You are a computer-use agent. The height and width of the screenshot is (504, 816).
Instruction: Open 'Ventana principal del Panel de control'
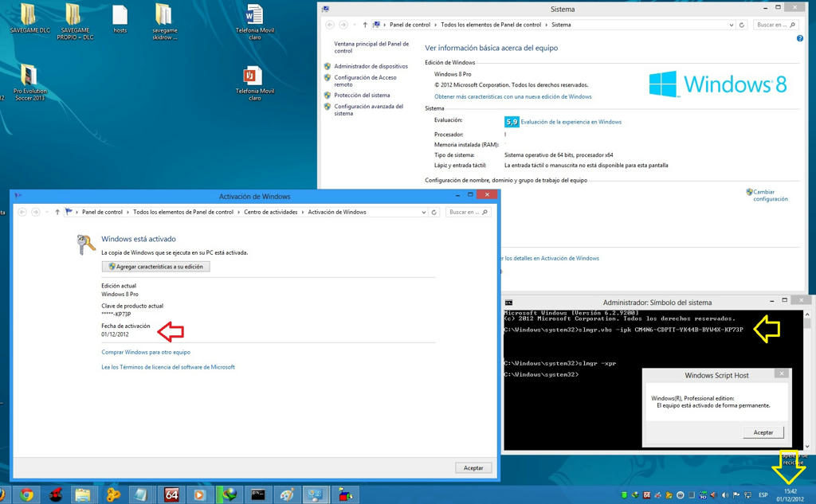(371, 47)
